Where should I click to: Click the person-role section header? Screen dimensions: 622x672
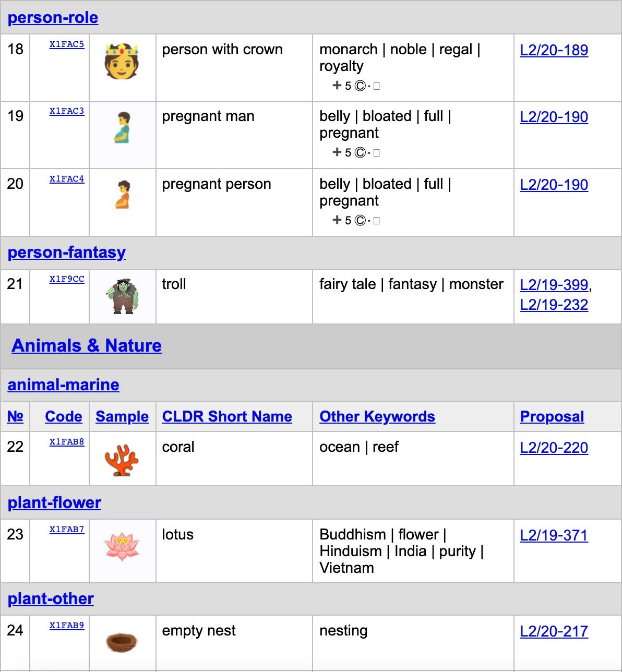53,17
